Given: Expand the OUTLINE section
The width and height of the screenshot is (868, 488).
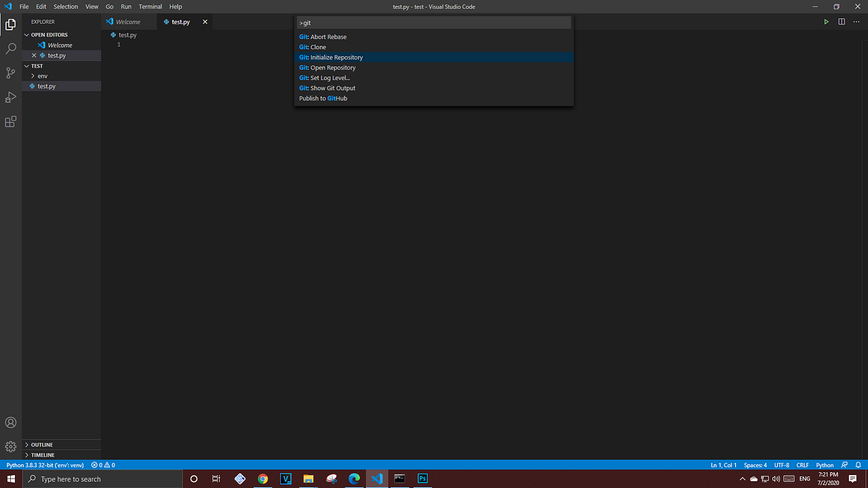Looking at the screenshot, I should pyautogui.click(x=41, y=445).
